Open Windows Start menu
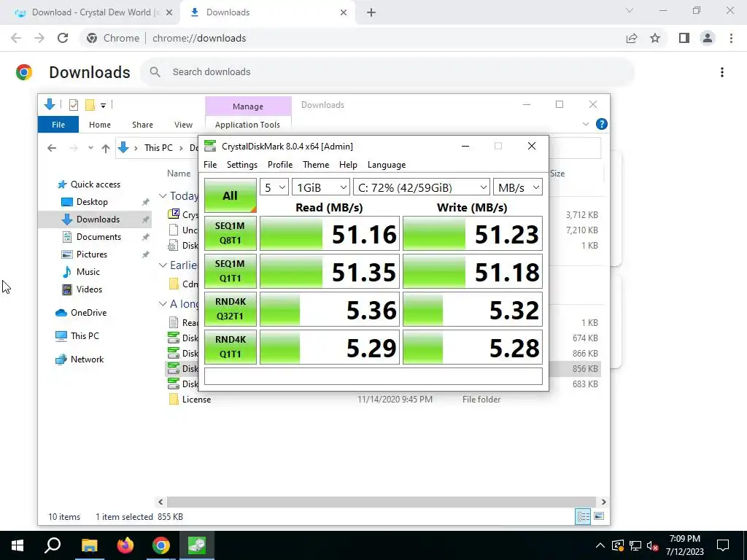Viewport: 747px width, 560px height. coord(18,545)
